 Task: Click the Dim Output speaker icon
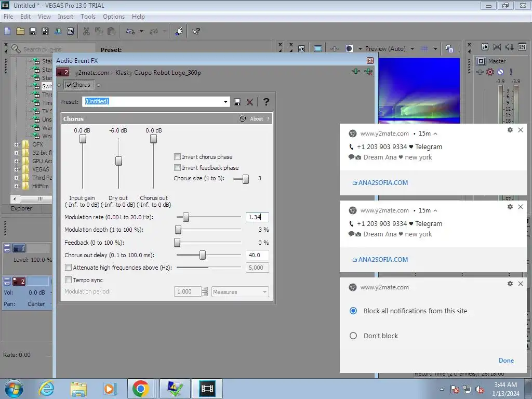click(x=509, y=47)
